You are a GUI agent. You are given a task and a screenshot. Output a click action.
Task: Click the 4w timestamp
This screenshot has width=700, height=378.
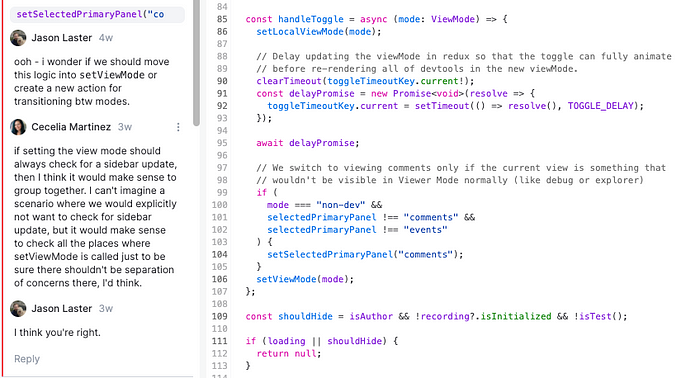click(x=106, y=38)
